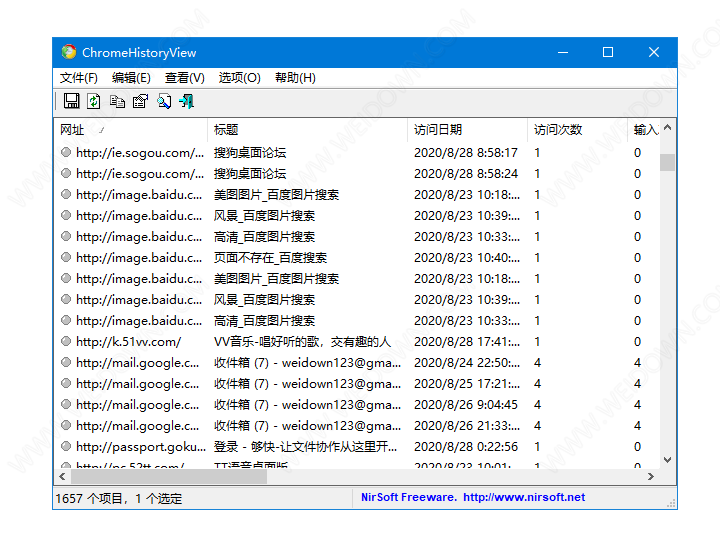Click the horizontal scrollbar thumb
The height and width of the screenshot is (540, 720).
pyautogui.click(x=169, y=477)
